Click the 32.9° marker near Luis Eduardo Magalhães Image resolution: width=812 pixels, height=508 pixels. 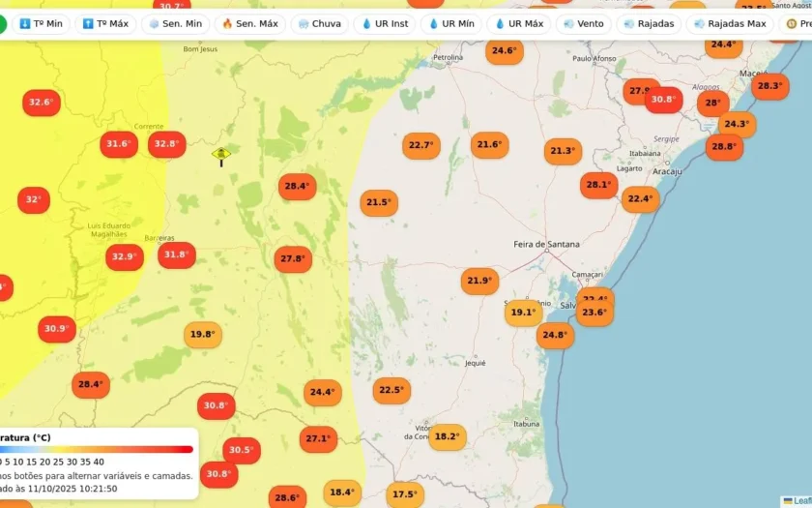tap(125, 256)
